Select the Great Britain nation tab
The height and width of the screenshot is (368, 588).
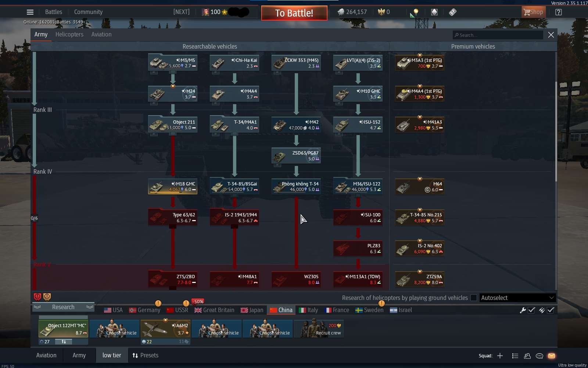[x=214, y=310]
